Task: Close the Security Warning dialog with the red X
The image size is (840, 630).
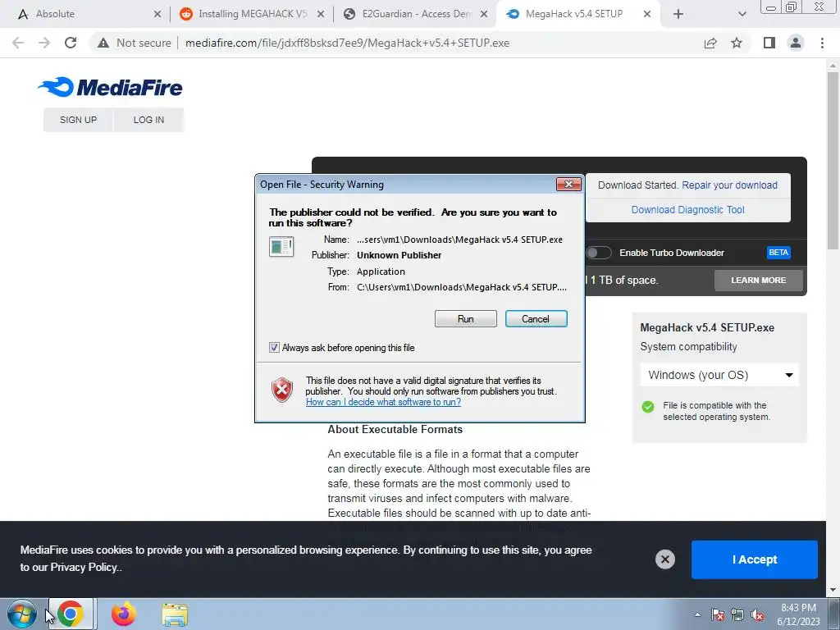Action: tap(568, 185)
